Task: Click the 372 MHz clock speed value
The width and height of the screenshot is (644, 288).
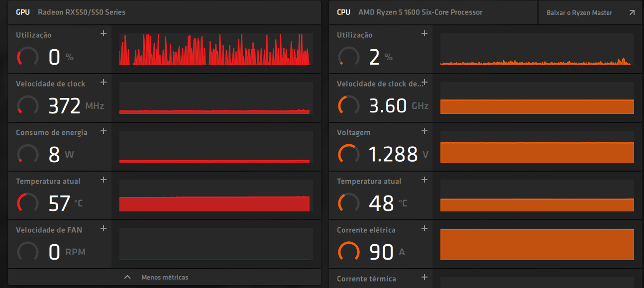Action: [76, 106]
